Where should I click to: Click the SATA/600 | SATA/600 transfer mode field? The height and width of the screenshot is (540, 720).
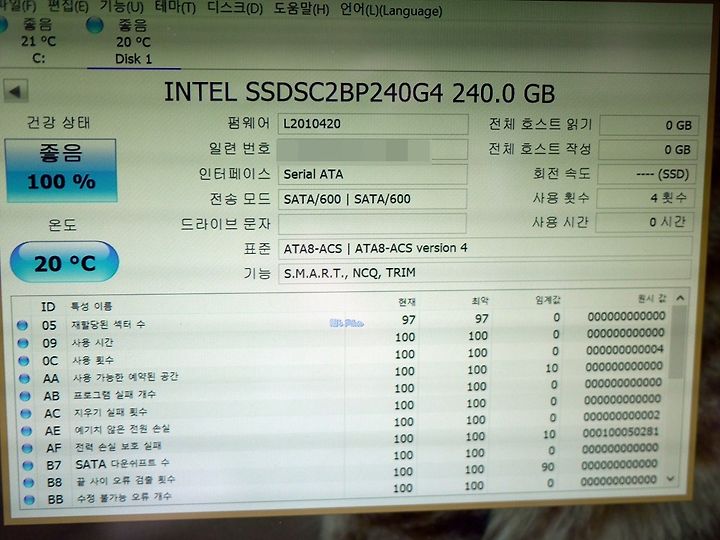pyautogui.click(x=372, y=199)
